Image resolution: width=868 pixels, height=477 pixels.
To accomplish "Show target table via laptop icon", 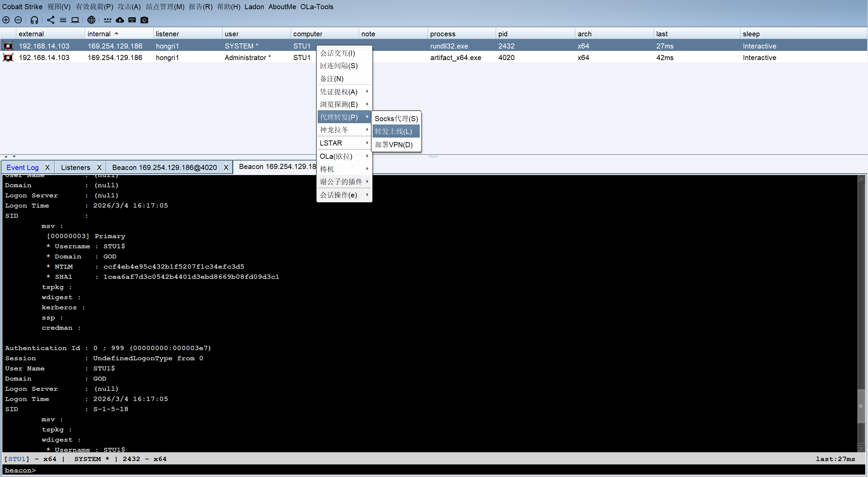I will click(x=75, y=20).
